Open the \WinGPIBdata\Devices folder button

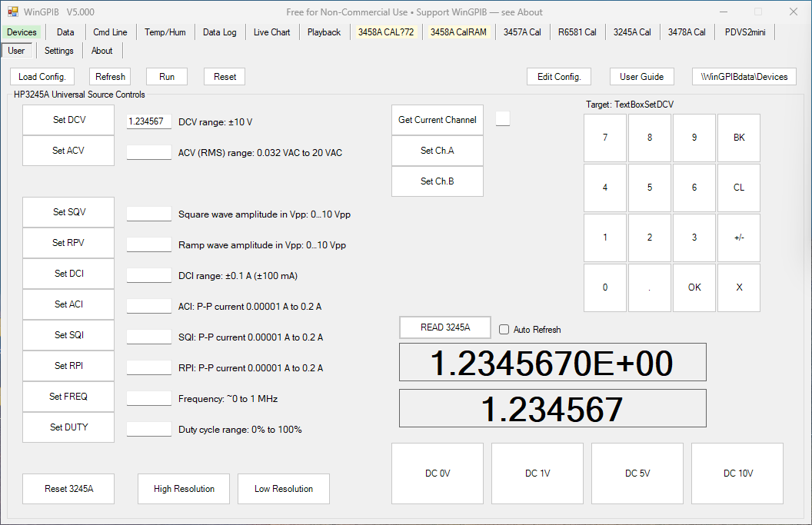(744, 77)
